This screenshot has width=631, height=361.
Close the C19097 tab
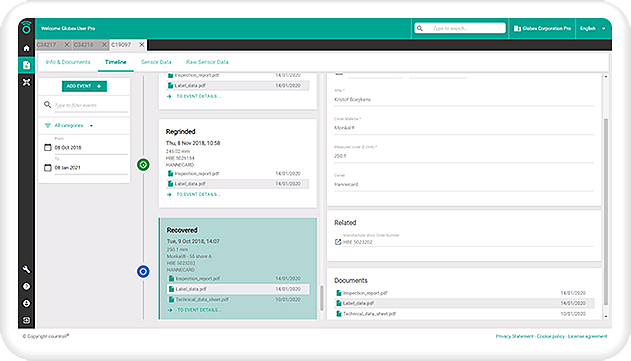pos(142,45)
